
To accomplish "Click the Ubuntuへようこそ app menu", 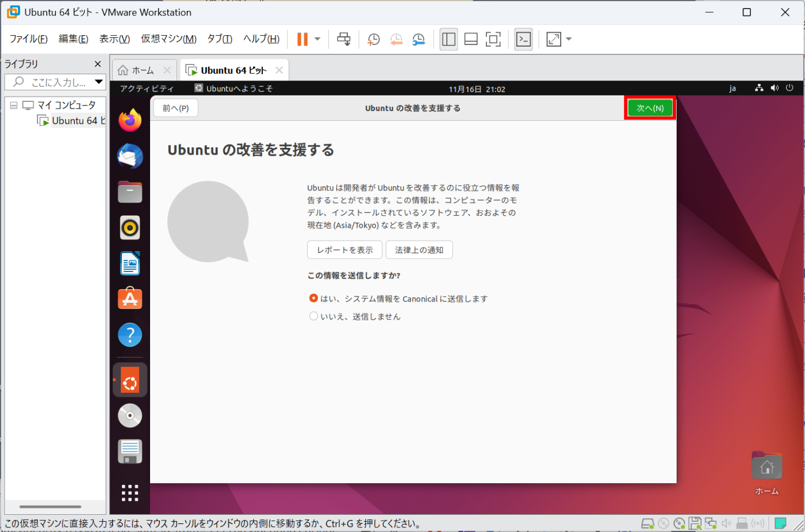I will 233,89.
